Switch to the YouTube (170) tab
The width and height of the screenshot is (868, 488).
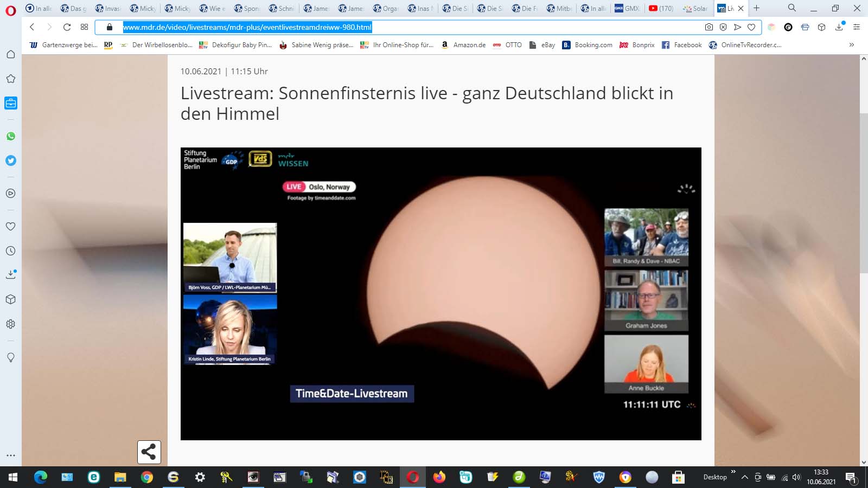point(662,8)
